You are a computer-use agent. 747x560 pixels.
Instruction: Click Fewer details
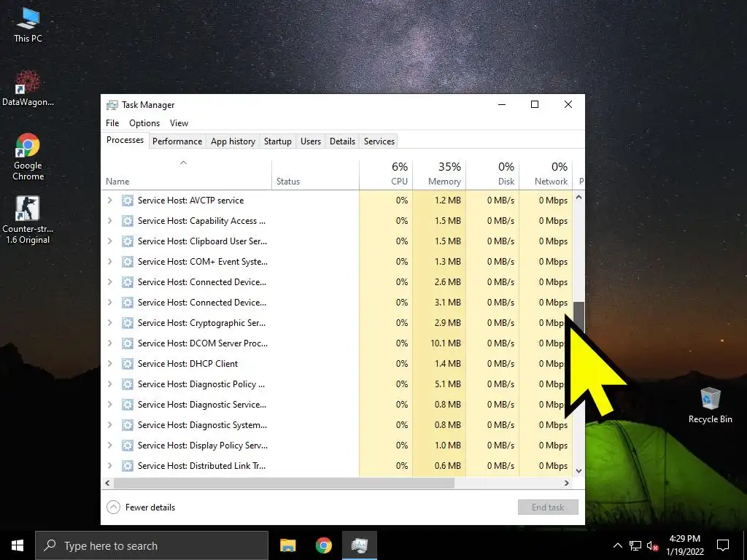click(141, 507)
